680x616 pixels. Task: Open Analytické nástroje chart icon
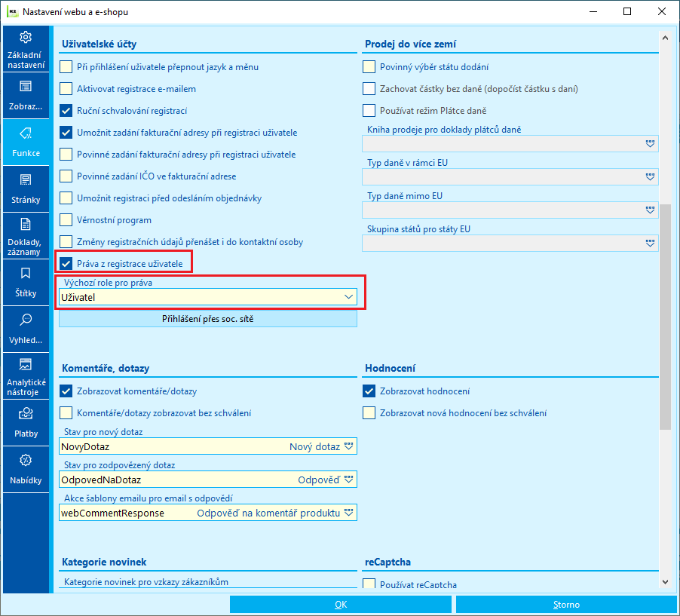pos(26,364)
